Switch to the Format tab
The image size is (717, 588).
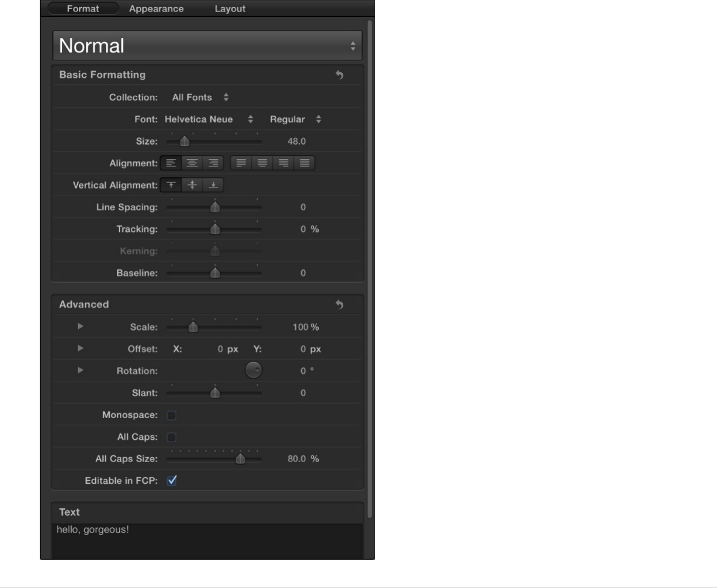83,8
